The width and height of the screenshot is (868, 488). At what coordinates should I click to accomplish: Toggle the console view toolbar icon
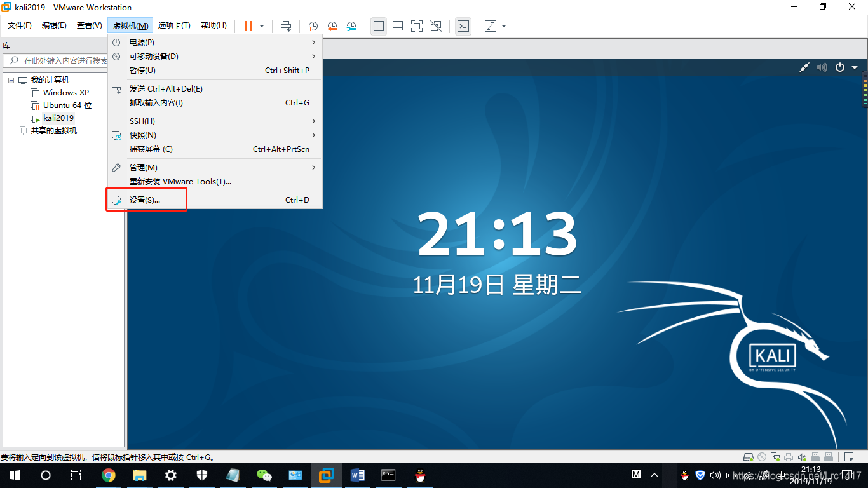(463, 26)
